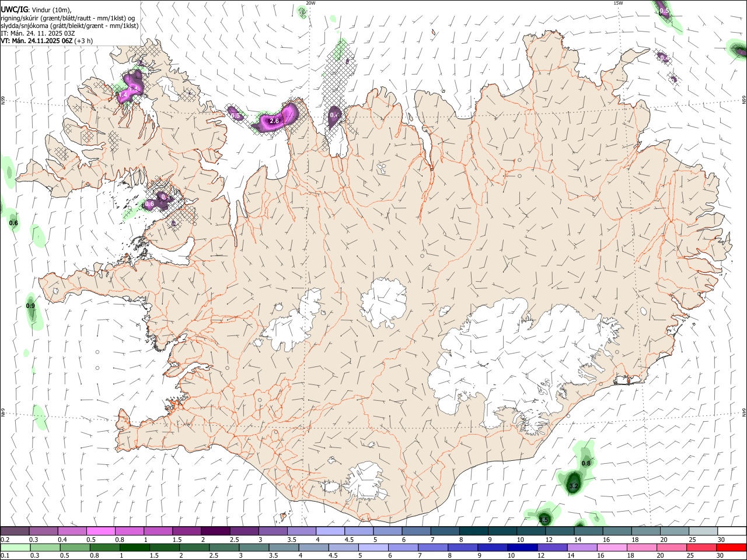Screen dimensions: 747x560
Task: Select rain legend swatch between 0.1 and 0.3
Action: 15,547
